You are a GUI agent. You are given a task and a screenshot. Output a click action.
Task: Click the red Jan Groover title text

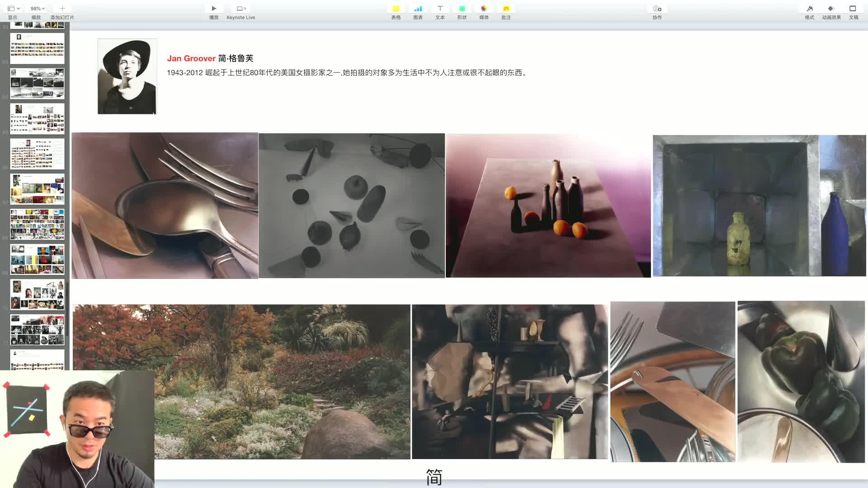[x=191, y=58]
